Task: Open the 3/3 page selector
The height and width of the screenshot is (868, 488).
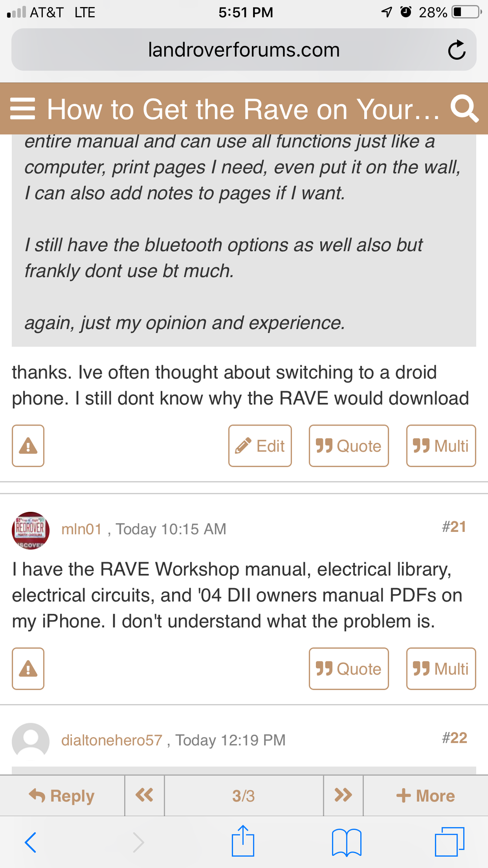Action: [x=244, y=796]
